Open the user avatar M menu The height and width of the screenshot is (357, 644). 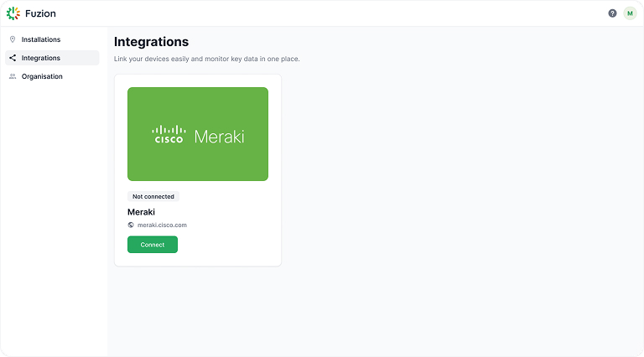[x=630, y=13]
